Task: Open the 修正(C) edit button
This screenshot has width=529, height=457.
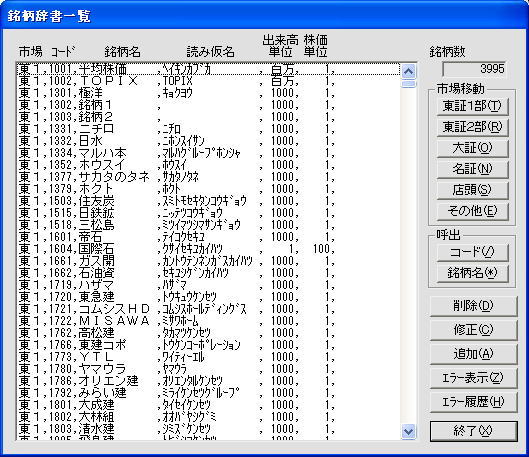Action: [473, 330]
